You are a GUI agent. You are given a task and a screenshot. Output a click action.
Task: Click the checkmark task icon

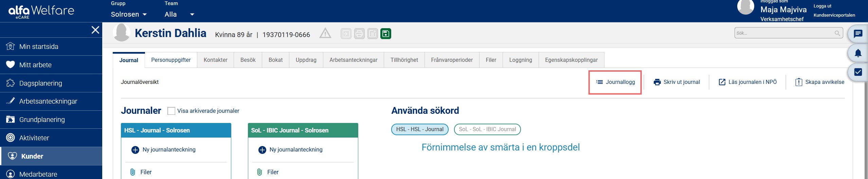coord(858,72)
